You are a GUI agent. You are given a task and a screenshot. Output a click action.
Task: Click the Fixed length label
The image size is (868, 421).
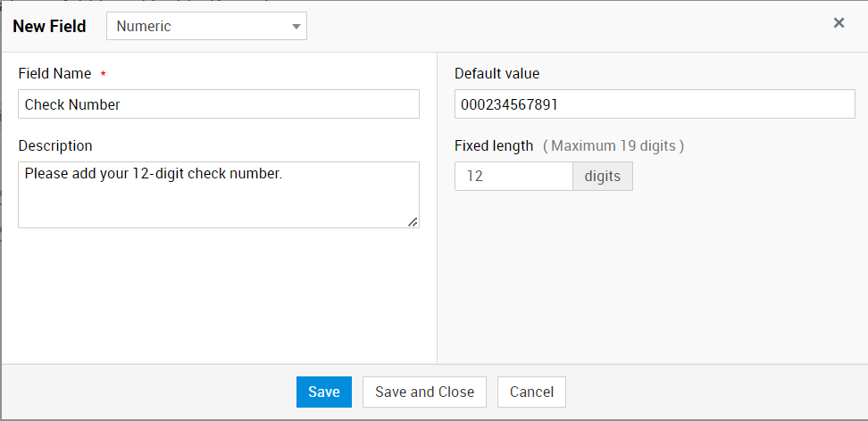494,145
